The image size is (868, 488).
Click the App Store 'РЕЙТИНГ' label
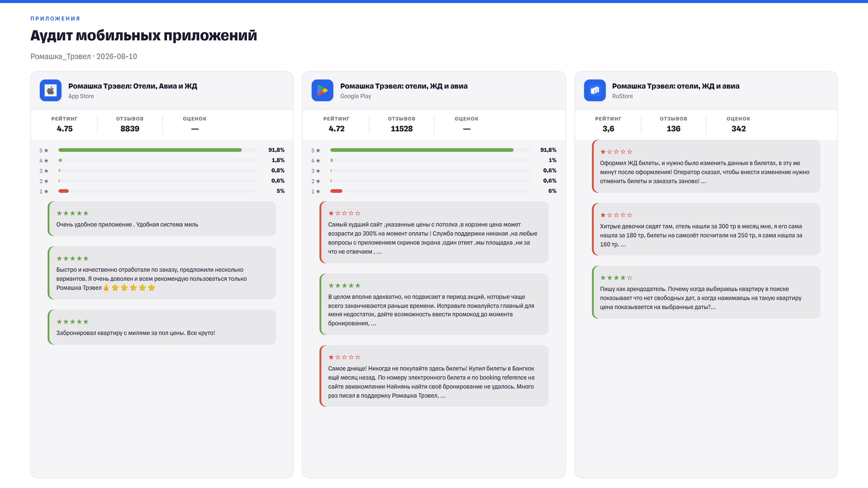[x=65, y=119]
